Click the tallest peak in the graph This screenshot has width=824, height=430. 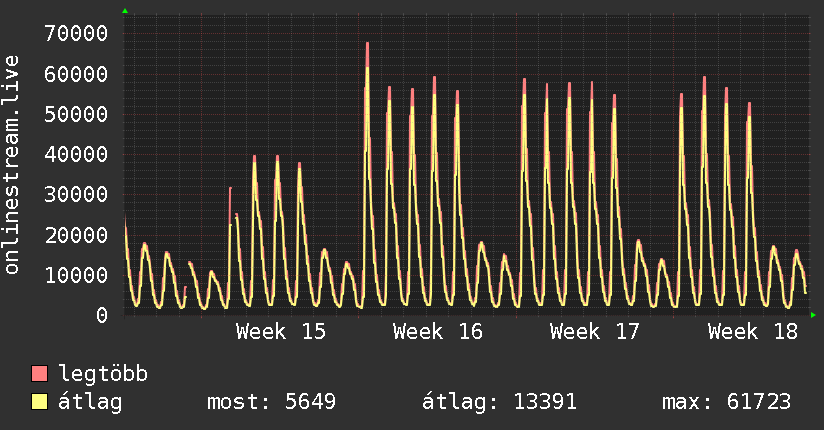coord(367,45)
